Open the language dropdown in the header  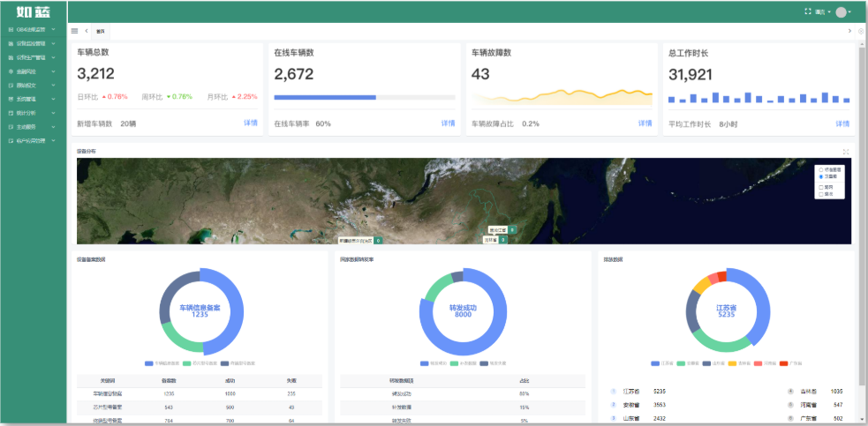pyautogui.click(x=822, y=12)
